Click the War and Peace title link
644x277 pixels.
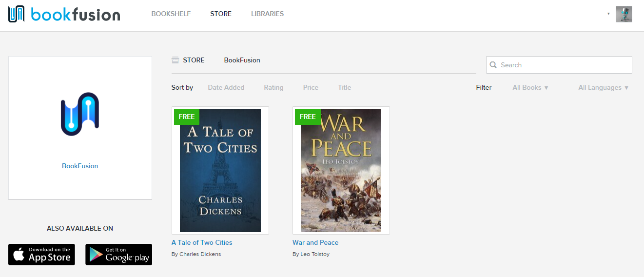[x=315, y=242]
